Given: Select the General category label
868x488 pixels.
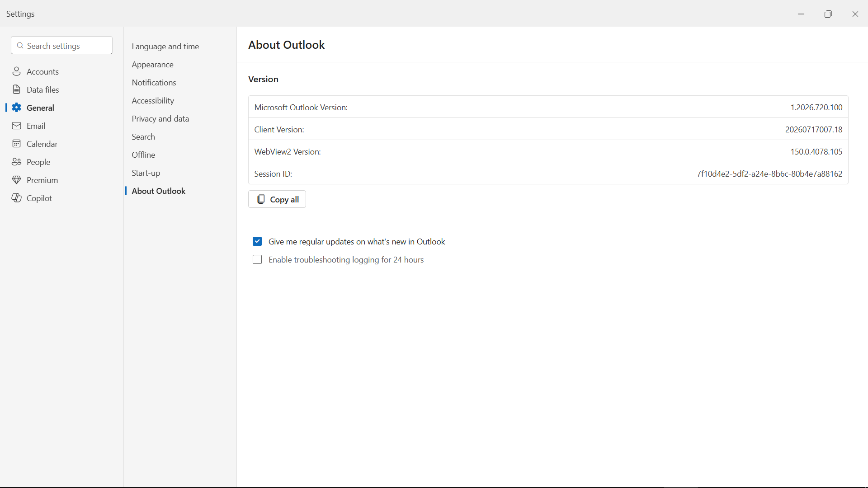Looking at the screenshot, I should (x=40, y=108).
